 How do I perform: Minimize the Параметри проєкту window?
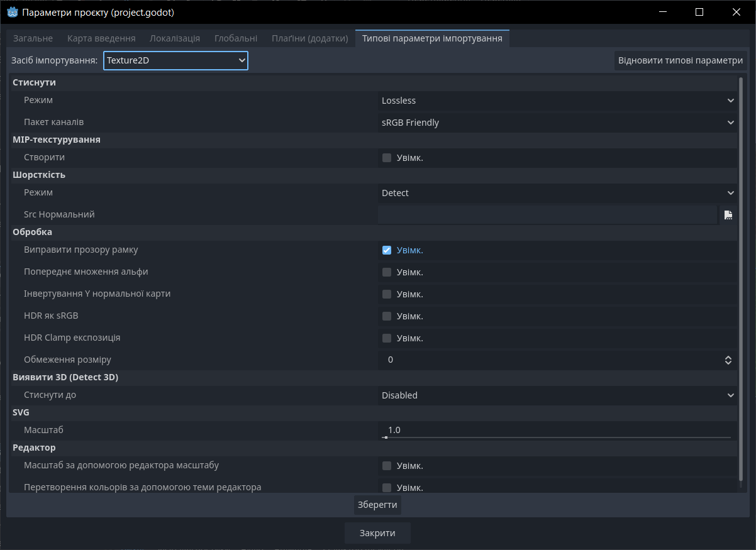(662, 12)
